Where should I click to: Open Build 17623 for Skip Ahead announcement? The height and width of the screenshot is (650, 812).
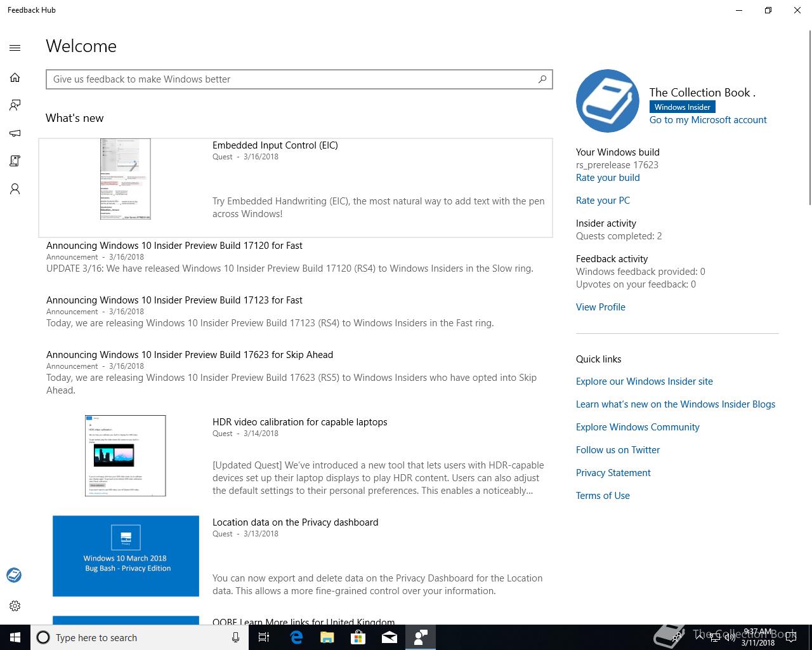(190, 355)
